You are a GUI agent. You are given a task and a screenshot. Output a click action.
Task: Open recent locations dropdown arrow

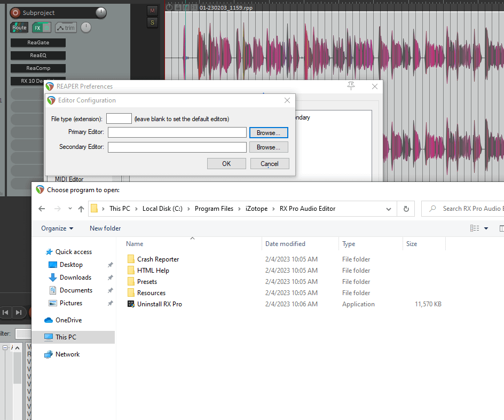click(70, 209)
